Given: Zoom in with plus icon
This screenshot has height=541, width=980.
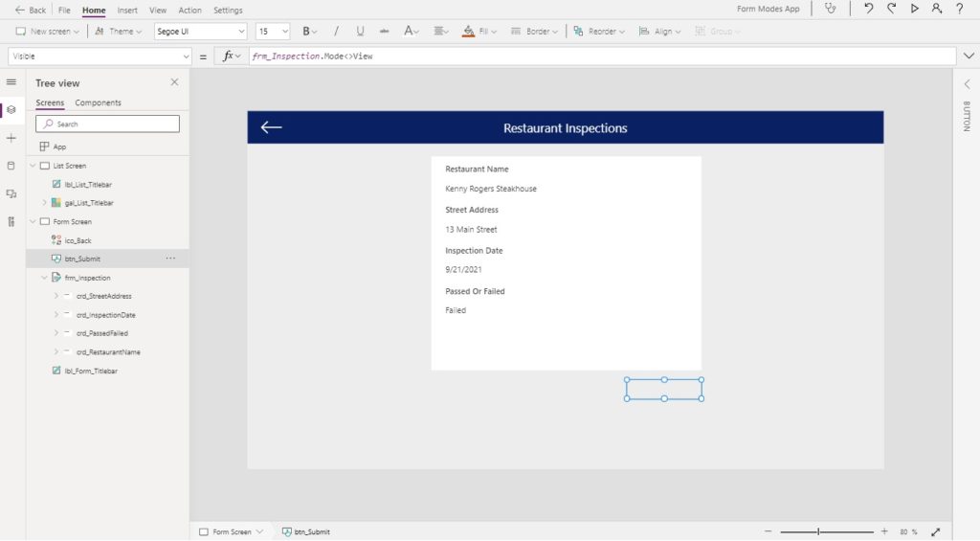Looking at the screenshot, I should tap(884, 531).
